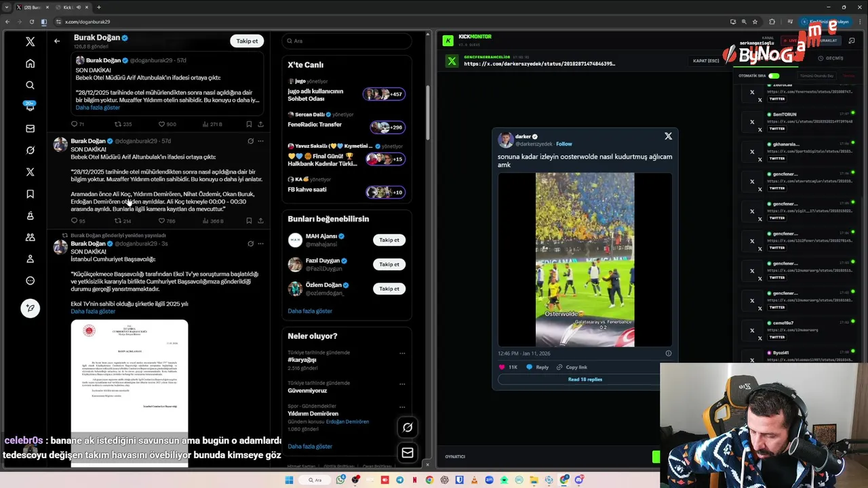This screenshot has height=488, width=868.
Task: Click the Ara search field on X
Action: click(x=347, y=41)
